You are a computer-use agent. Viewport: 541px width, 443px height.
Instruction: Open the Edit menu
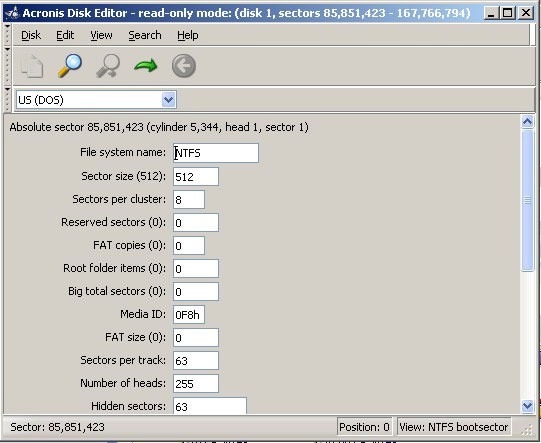tap(65, 35)
